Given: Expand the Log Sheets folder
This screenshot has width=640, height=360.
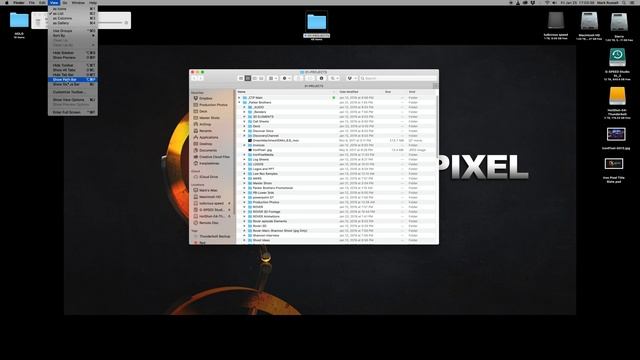Looking at the screenshot, I should pyautogui.click(x=244, y=160).
